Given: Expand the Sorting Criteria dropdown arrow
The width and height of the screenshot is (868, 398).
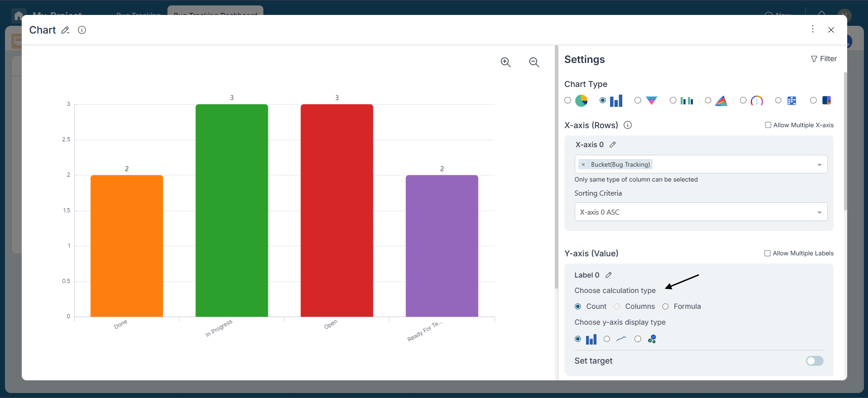Looking at the screenshot, I should click(x=819, y=212).
